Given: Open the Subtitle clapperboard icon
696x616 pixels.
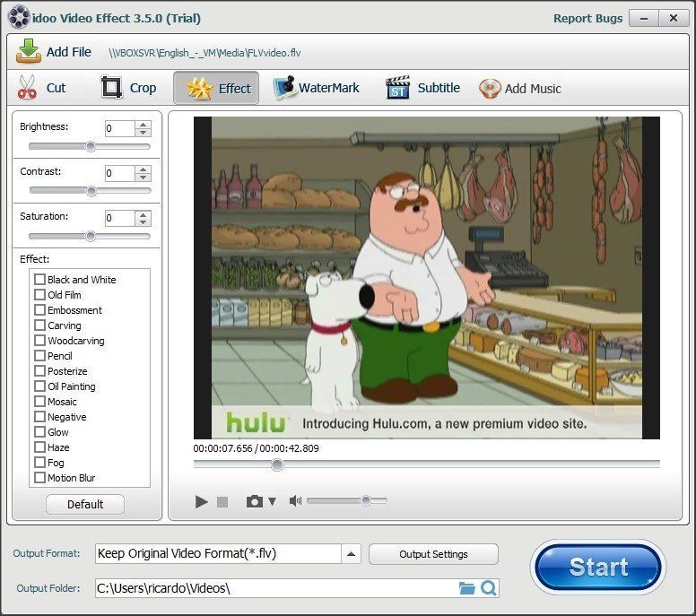Looking at the screenshot, I should tap(397, 88).
